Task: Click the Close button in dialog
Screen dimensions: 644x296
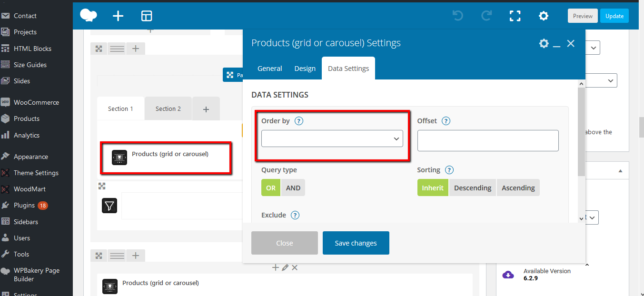Action: pos(285,243)
